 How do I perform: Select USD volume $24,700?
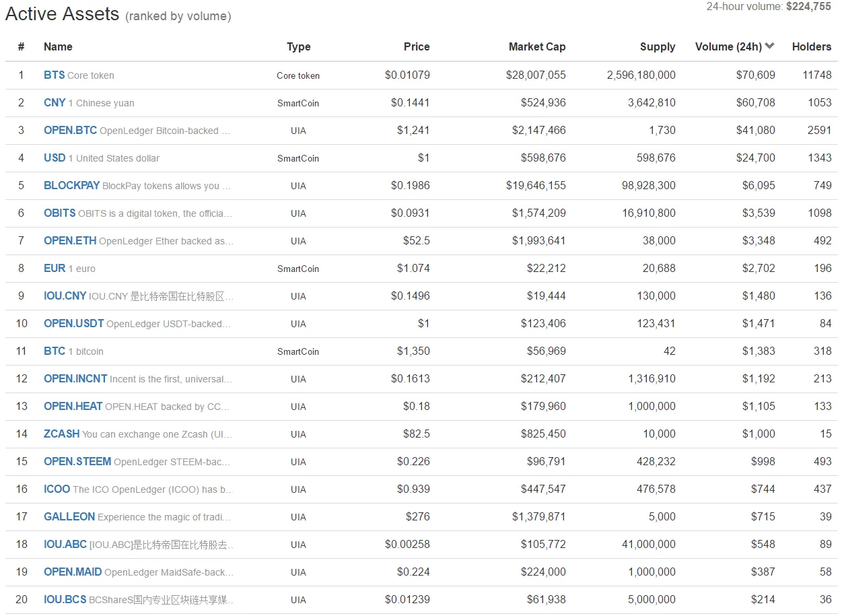tap(755, 158)
